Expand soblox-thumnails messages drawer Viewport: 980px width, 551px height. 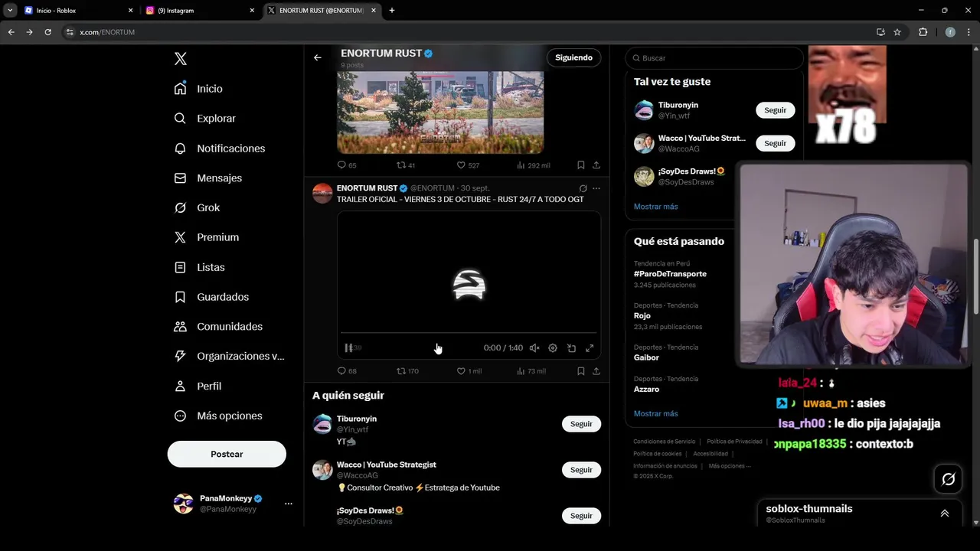[945, 514]
